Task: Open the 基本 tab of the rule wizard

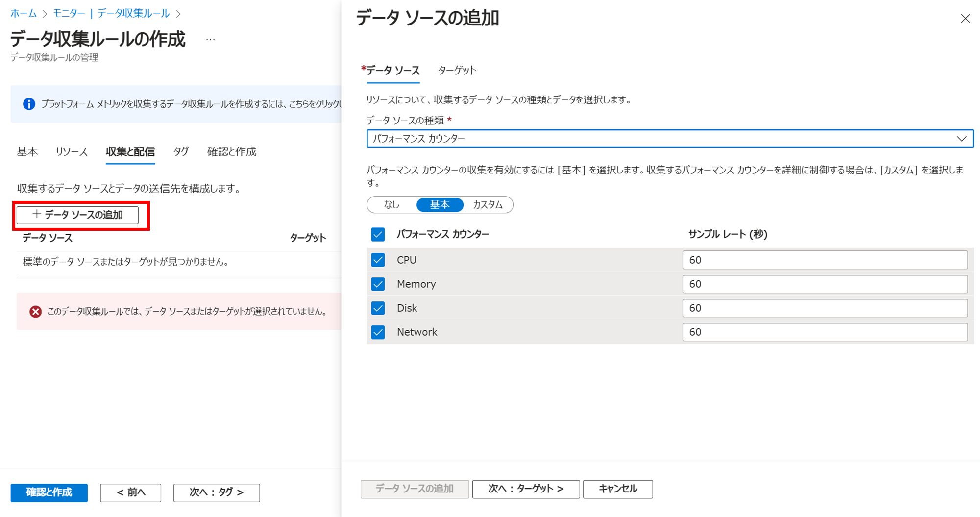Action: pos(27,152)
